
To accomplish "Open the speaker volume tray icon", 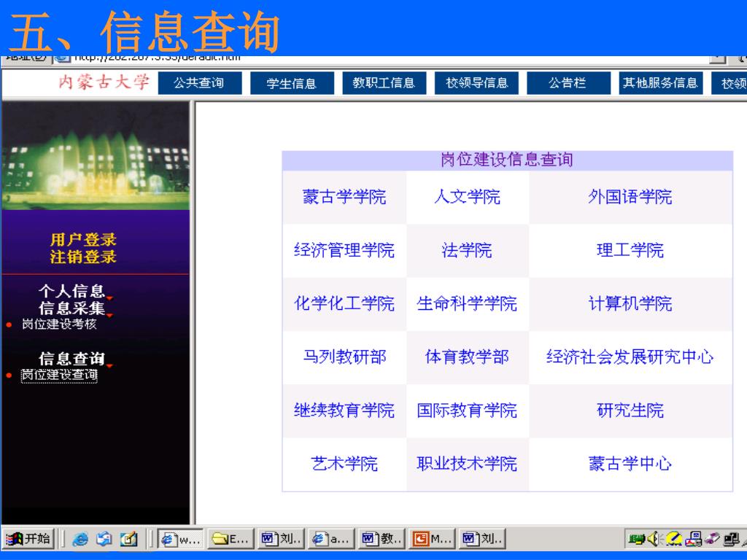I will [x=654, y=539].
